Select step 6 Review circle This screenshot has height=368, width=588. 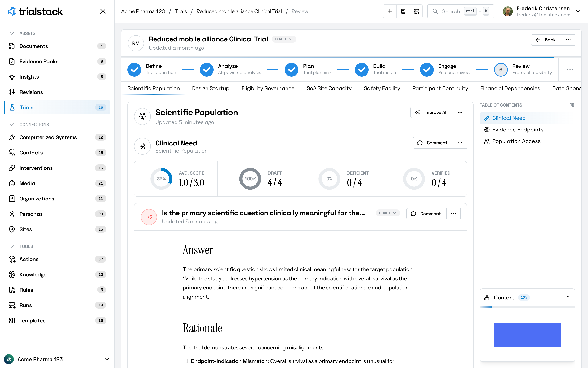coord(501,70)
